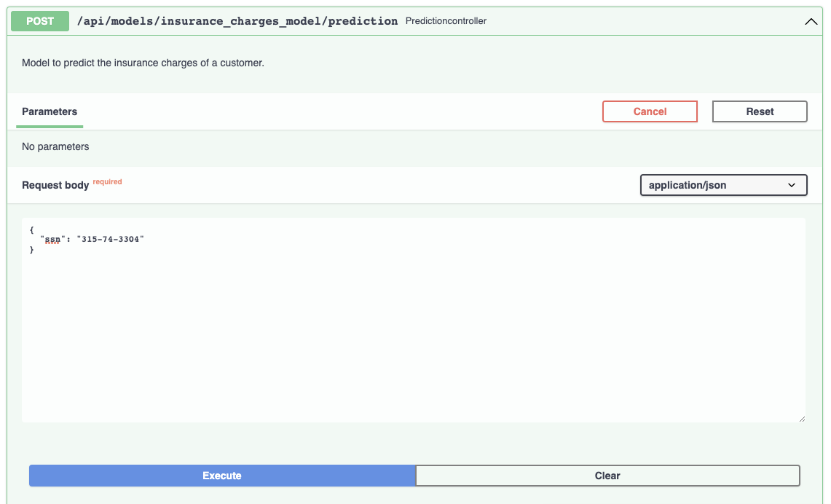Screen dimensions: 831x504
Task: Click the insurance_charges_model prediction endpoint path
Action: pyautogui.click(x=237, y=21)
